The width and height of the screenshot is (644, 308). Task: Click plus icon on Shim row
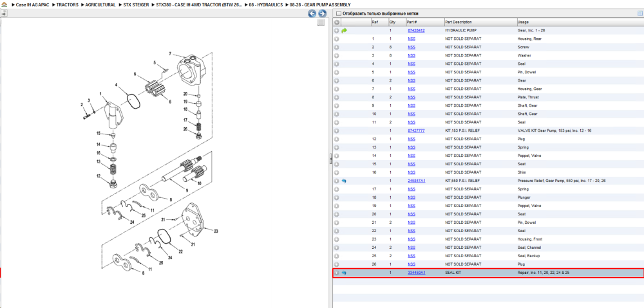pyautogui.click(x=336, y=172)
